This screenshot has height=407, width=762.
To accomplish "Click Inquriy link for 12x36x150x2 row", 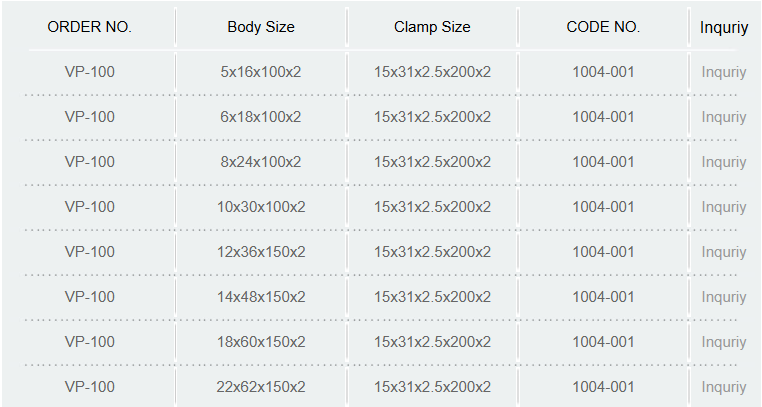I will click(724, 252).
